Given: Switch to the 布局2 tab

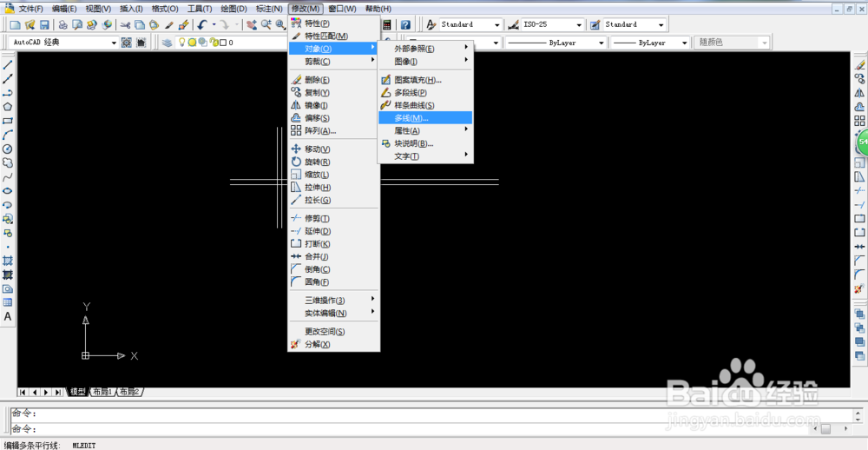Looking at the screenshot, I should [x=130, y=392].
